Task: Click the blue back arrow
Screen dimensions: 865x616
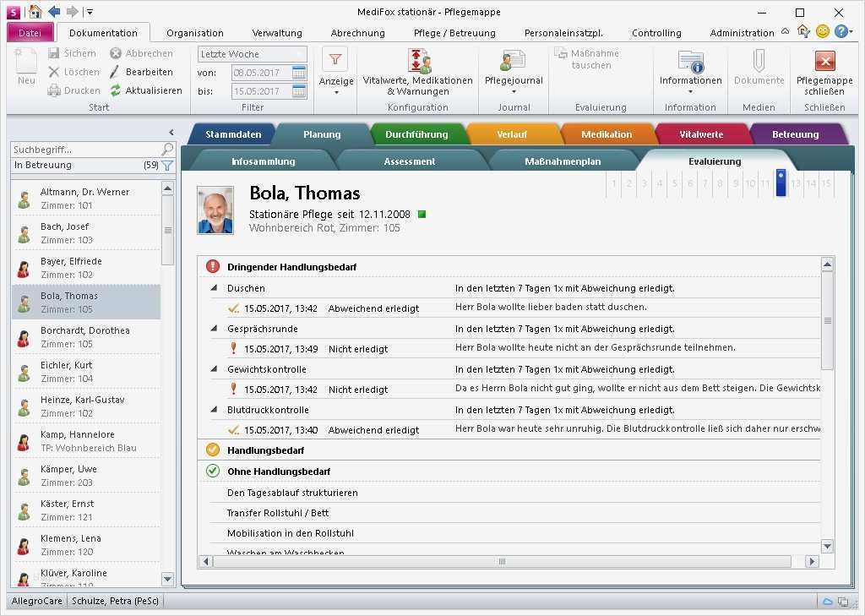Action: pyautogui.click(x=54, y=12)
